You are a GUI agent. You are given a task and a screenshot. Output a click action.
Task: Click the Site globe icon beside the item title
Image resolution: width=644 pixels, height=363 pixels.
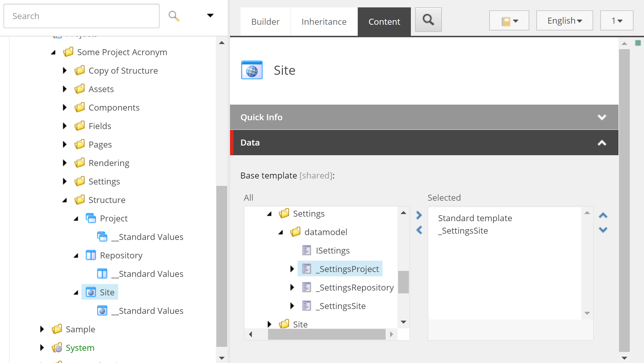pyautogui.click(x=252, y=70)
